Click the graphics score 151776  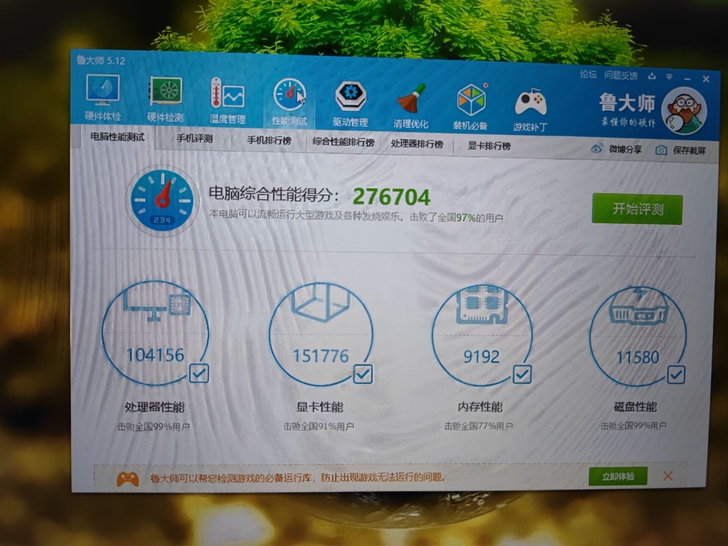[x=320, y=356]
